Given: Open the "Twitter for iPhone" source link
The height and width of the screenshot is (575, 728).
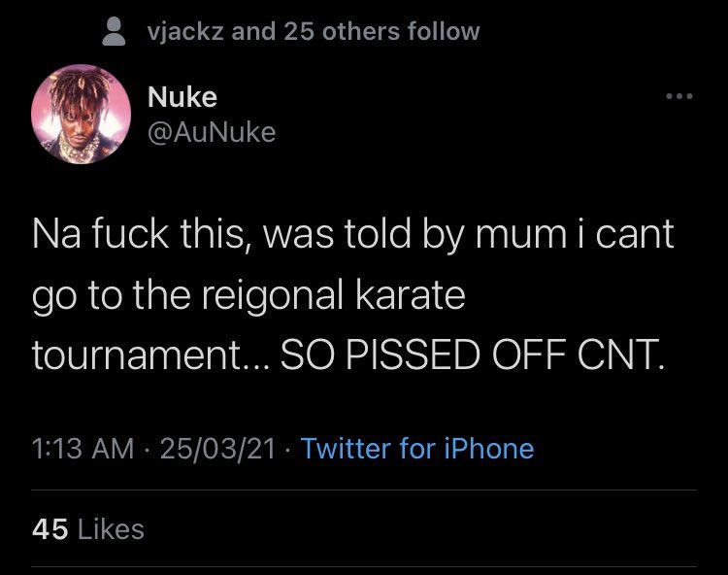Looking at the screenshot, I should (x=416, y=449).
